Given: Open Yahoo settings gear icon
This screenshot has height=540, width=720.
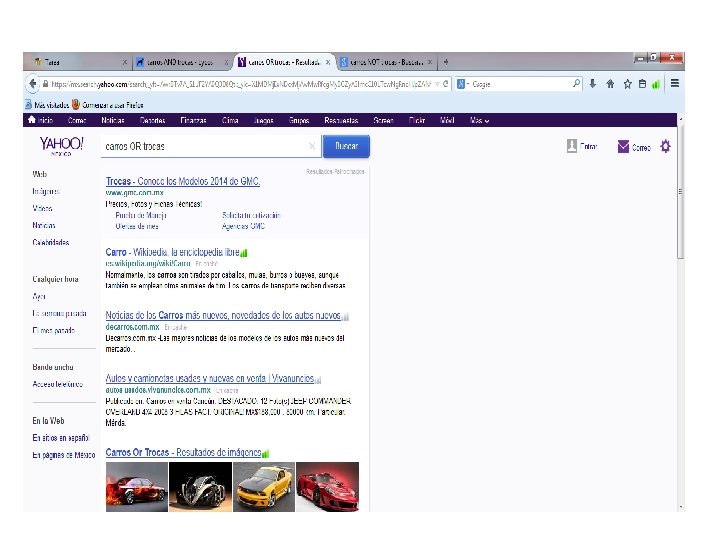Looking at the screenshot, I should pos(665,146).
